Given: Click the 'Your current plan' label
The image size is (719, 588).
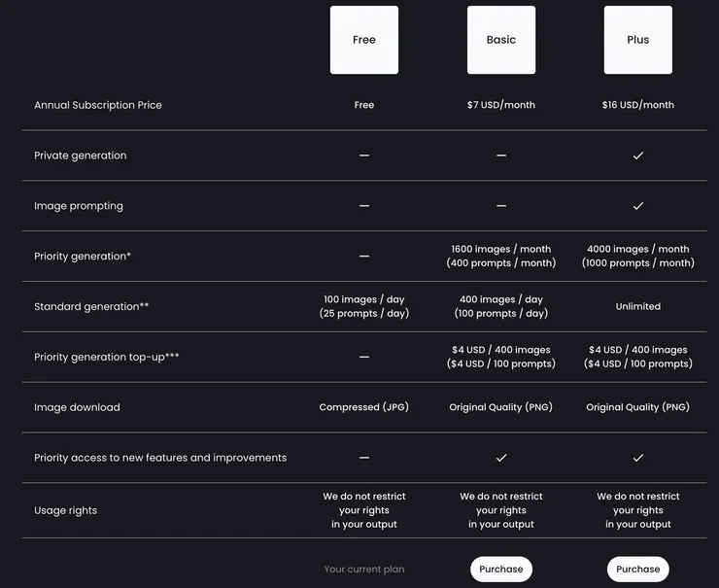Looking at the screenshot, I should [x=364, y=569].
